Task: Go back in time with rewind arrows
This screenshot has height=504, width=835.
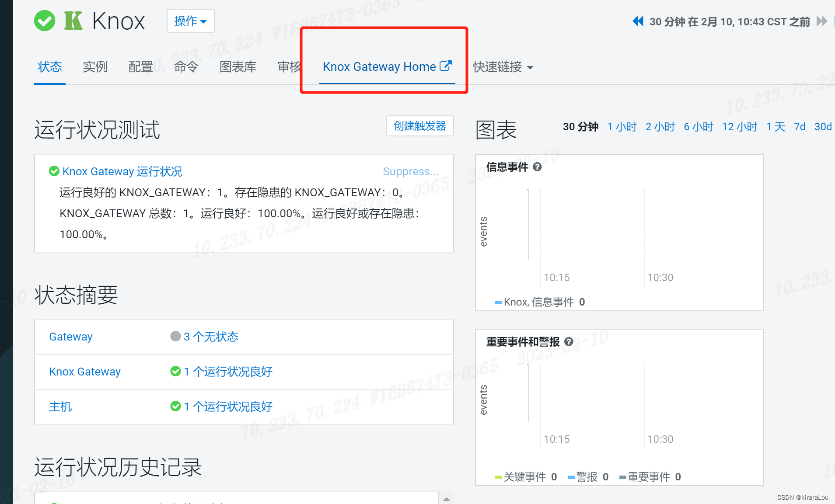Action: tap(638, 21)
